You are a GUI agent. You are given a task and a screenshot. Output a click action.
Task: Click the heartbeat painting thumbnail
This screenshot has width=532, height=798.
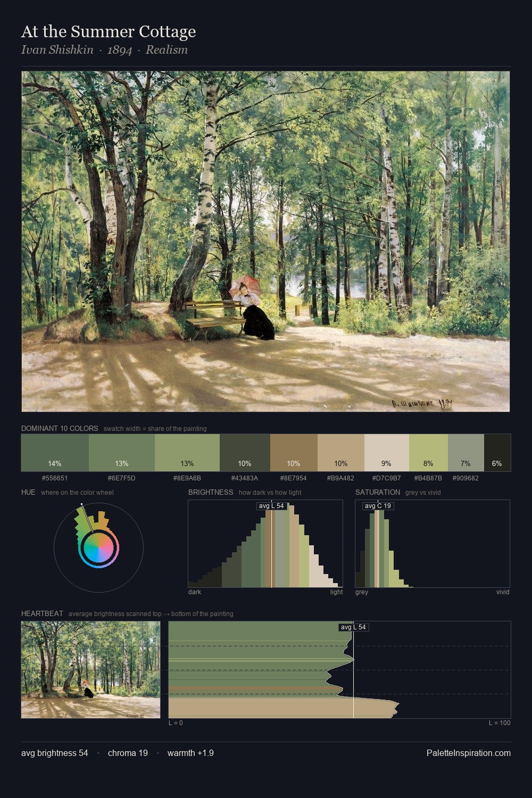pyautogui.click(x=90, y=670)
